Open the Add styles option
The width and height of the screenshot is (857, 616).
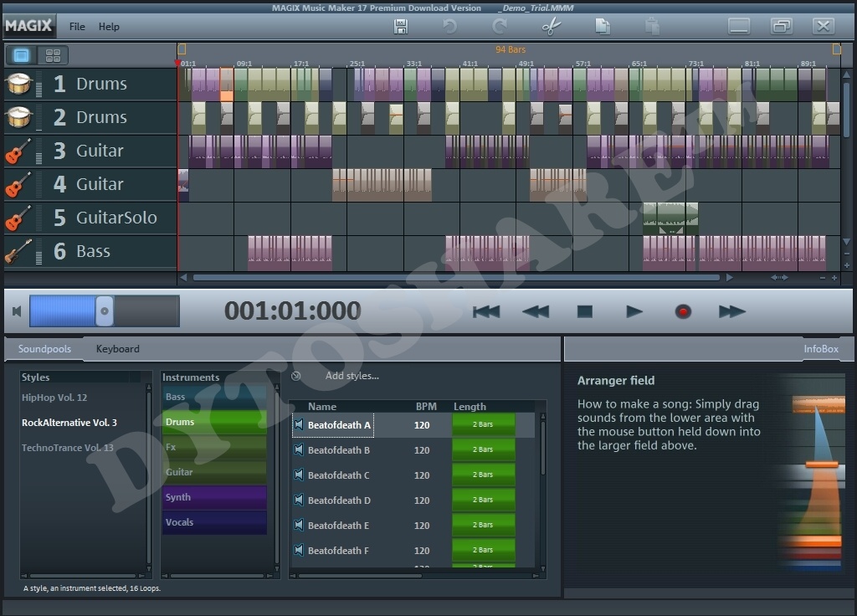(352, 375)
